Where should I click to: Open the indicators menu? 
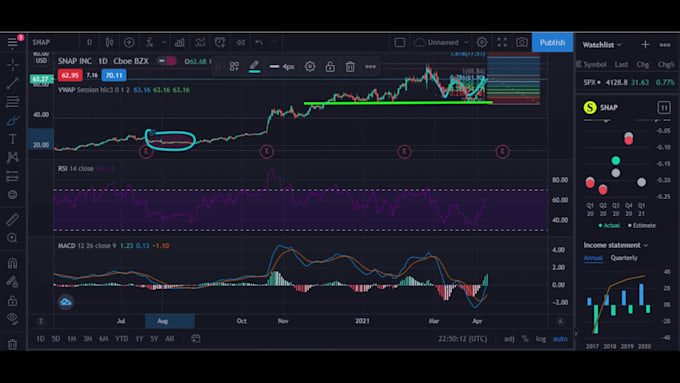click(149, 43)
